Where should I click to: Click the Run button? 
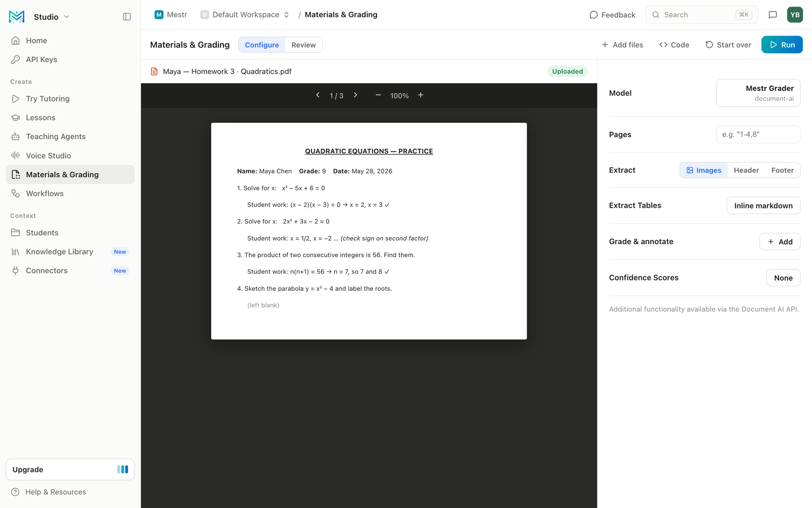[782, 45]
